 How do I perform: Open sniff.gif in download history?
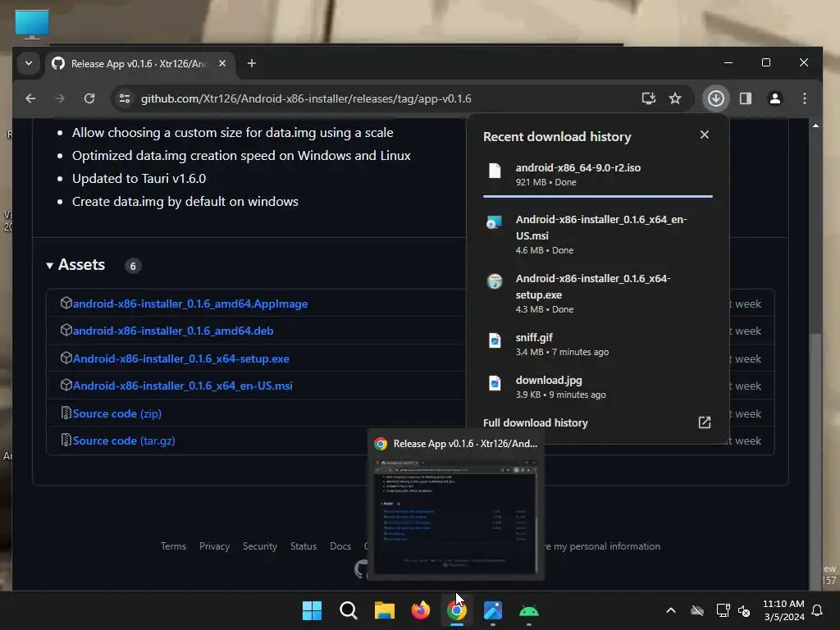click(x=597, y=344)
